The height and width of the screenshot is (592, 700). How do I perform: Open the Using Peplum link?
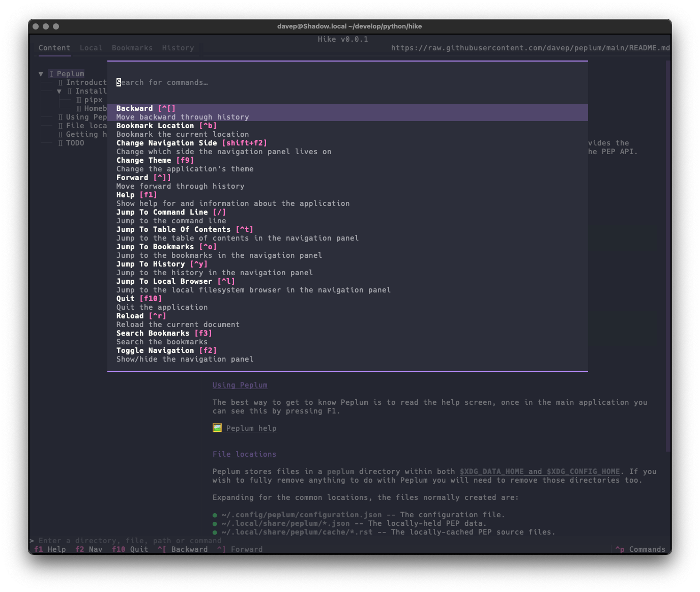coord(240,385)
